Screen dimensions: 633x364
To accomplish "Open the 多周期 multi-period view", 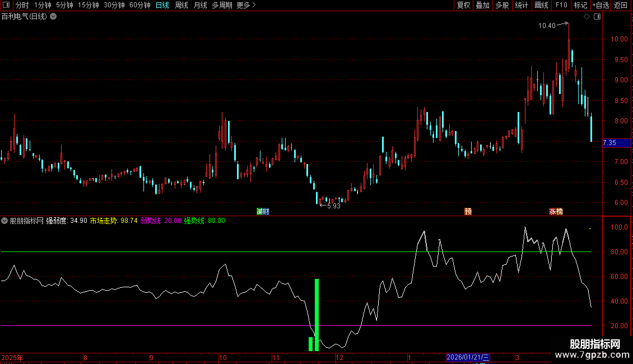I will pos(222,5).
